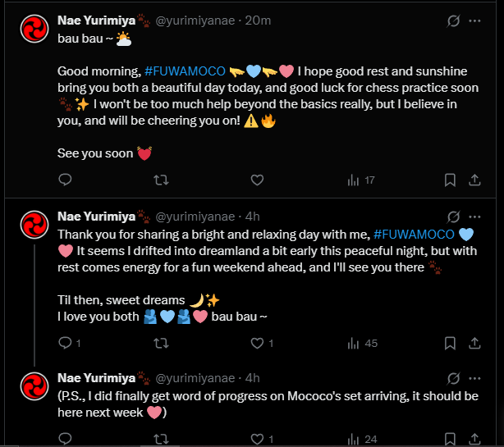Bookmark the 'Good morning' chess practice tweet
Viewport: 504px width, 447px height.
pos(450,180)
